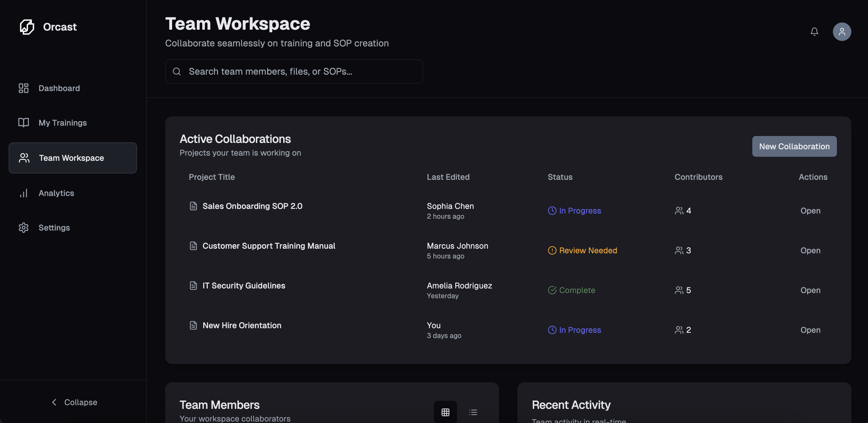
Task: Click the Review Needed status indicator
Action: click(x=582, y=250)
